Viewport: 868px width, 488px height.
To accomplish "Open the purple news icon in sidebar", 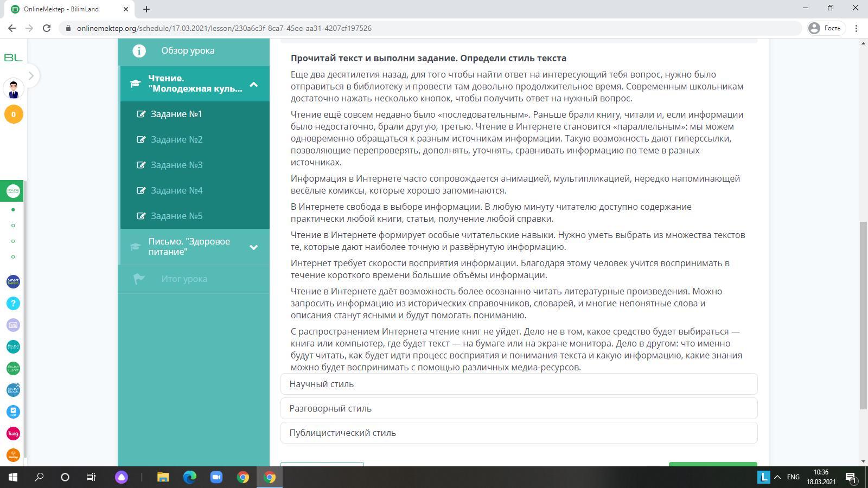I will click(13, 325).
